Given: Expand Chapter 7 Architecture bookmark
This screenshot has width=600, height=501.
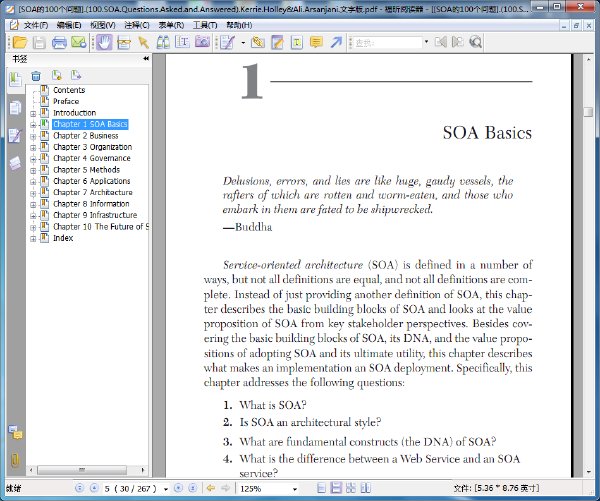Looking at the screenshot, I should pyautogui.click(x=33, y=193).
